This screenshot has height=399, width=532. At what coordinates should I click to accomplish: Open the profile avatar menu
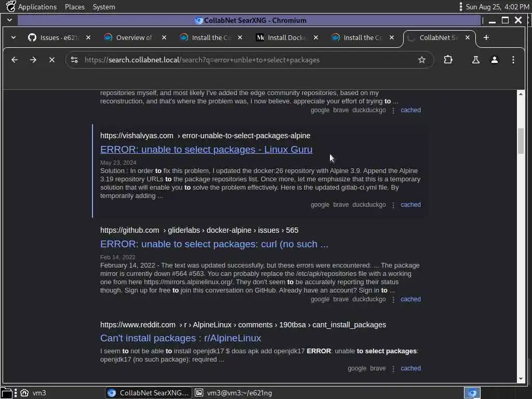coord(495,60)
